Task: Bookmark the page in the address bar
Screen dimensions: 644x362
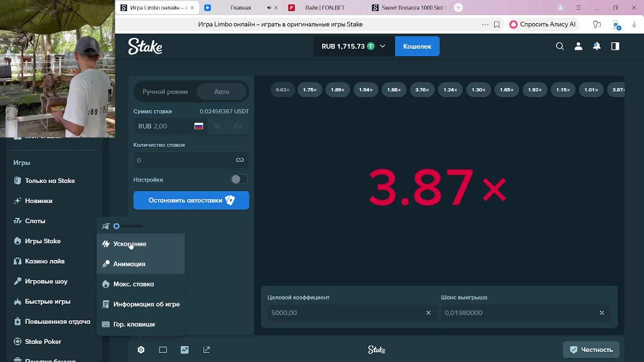Action: (x=497, y=24)
